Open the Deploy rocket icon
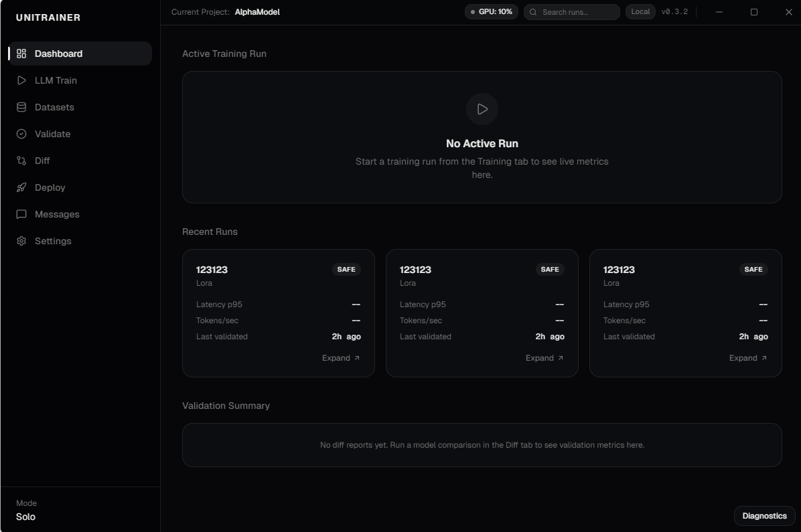Image resolution: width=801 pixels, height=532 pixels. tap(22, 187)
